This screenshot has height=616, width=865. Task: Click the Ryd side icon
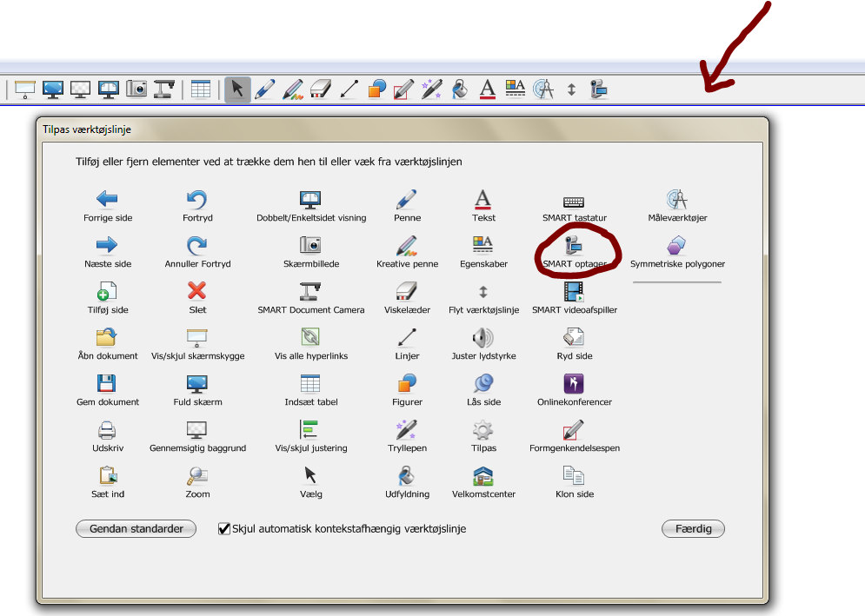click(574, 336)
